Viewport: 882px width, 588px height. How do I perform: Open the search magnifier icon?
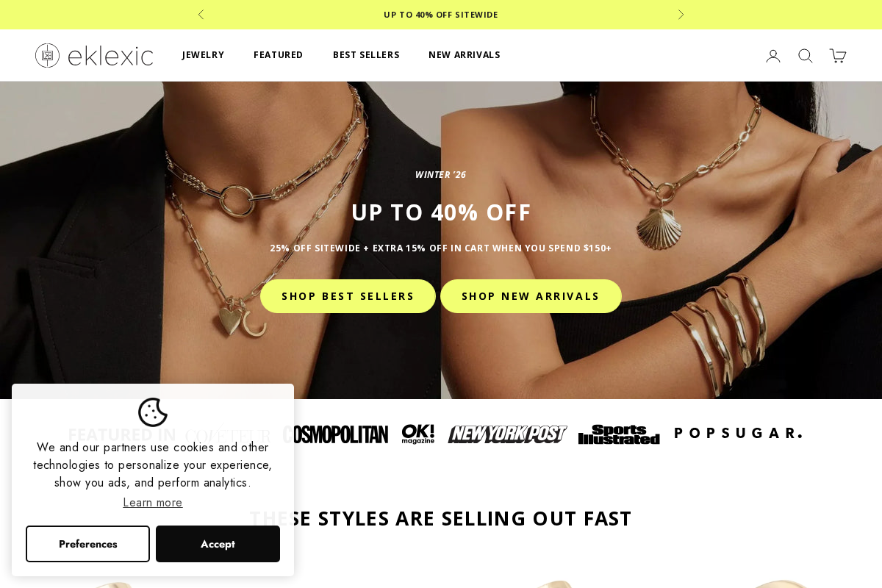(806, 56)
